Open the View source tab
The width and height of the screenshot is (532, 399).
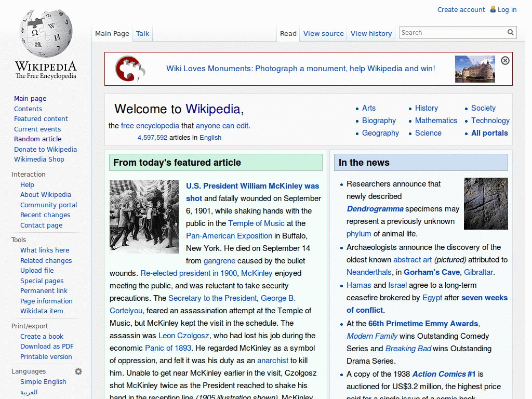click(x=323, y=34)
